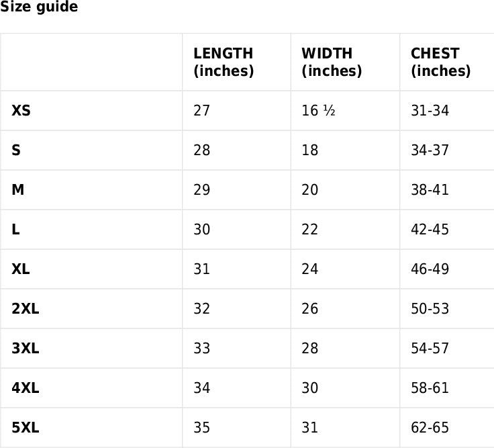Click the 2XL chest range 50-53
Viewport: 494px width, 448px height.
pos(430,308)
